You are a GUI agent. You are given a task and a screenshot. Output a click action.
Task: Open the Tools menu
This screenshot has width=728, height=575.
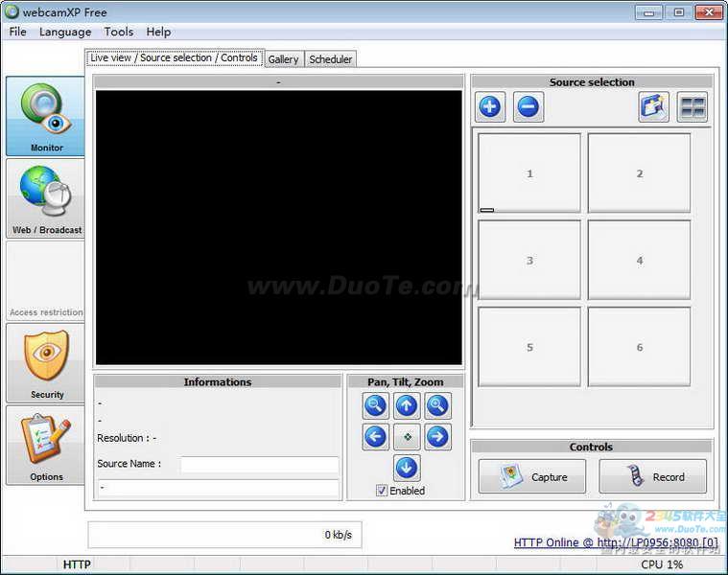click(x=118, y=32)
